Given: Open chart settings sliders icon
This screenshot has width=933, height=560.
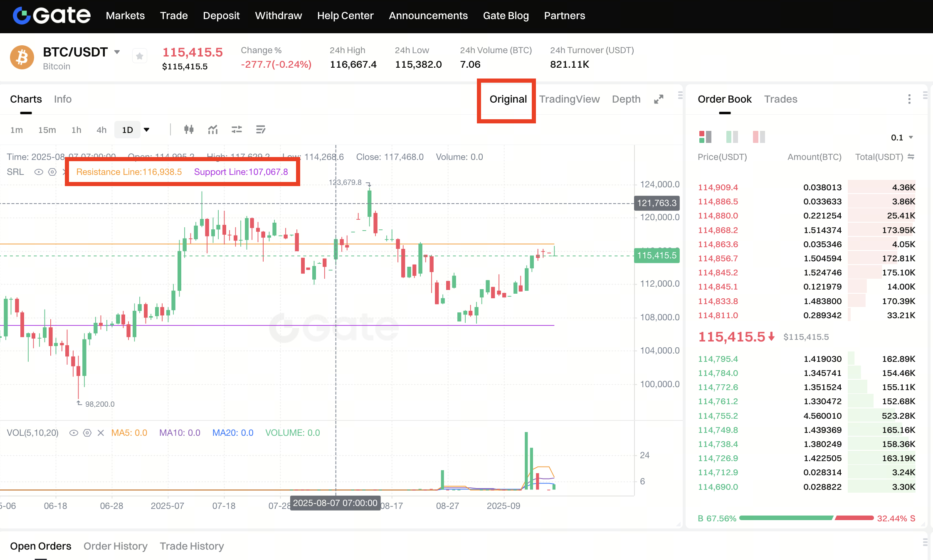Looking at the screenshot, I should click(237, 130).
